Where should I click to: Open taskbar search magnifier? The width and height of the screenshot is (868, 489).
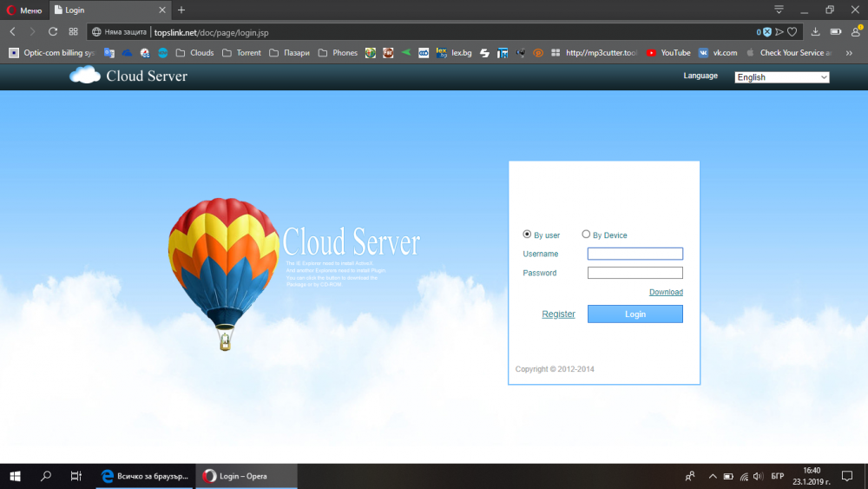tap(46, 476)
